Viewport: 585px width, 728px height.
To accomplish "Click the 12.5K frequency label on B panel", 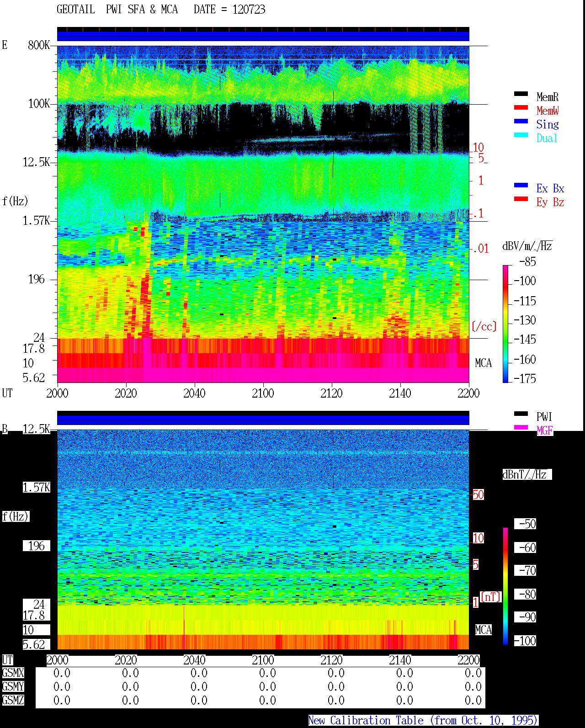I will pyautogui.click(x=36, y=429).
